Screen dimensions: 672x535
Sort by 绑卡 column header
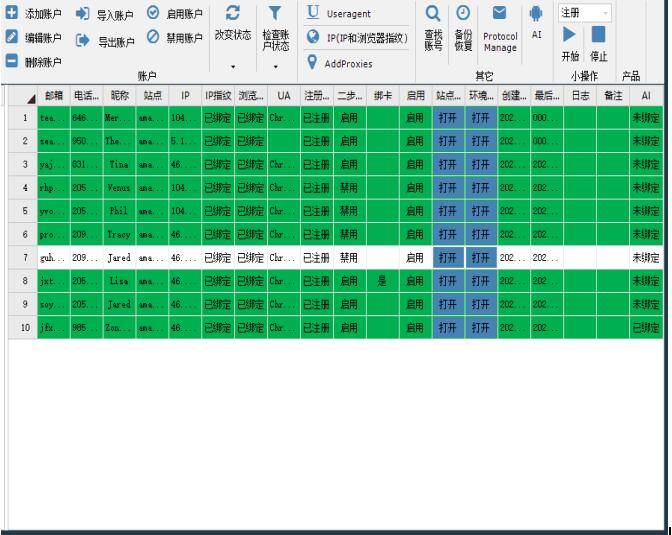(383, 96)
